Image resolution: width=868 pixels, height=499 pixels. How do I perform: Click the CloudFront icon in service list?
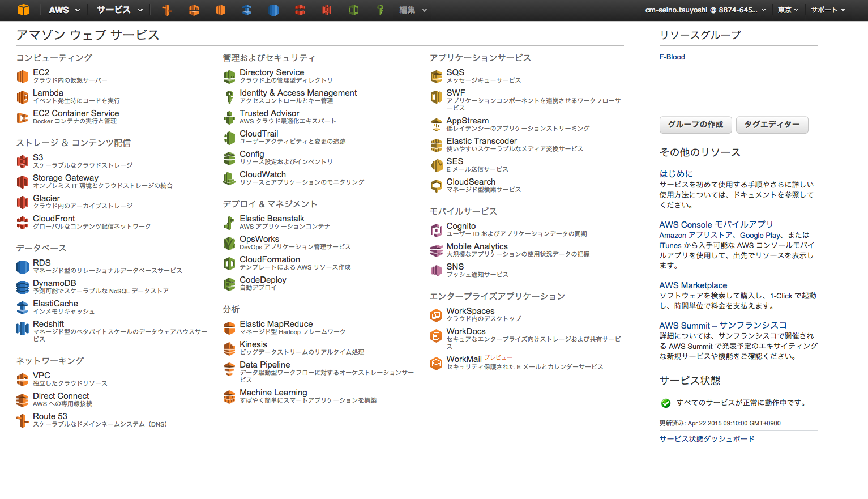23,223
